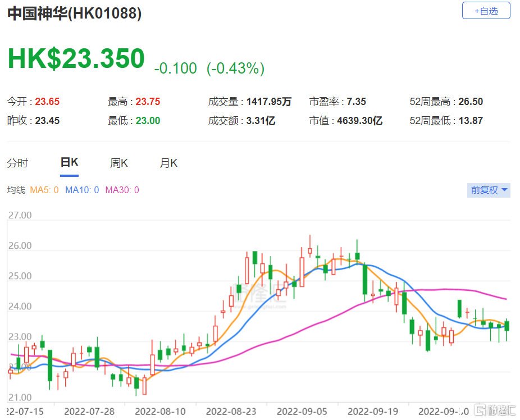Viewport: 520px width, 420px height.
Task: Select the 日K daily chart tab
Action: click(x=69, y=162)
